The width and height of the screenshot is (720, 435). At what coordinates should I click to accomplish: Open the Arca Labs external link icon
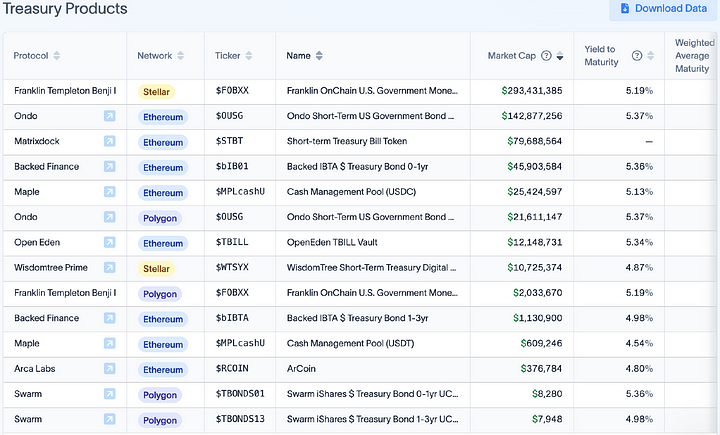tap(109, 370)
